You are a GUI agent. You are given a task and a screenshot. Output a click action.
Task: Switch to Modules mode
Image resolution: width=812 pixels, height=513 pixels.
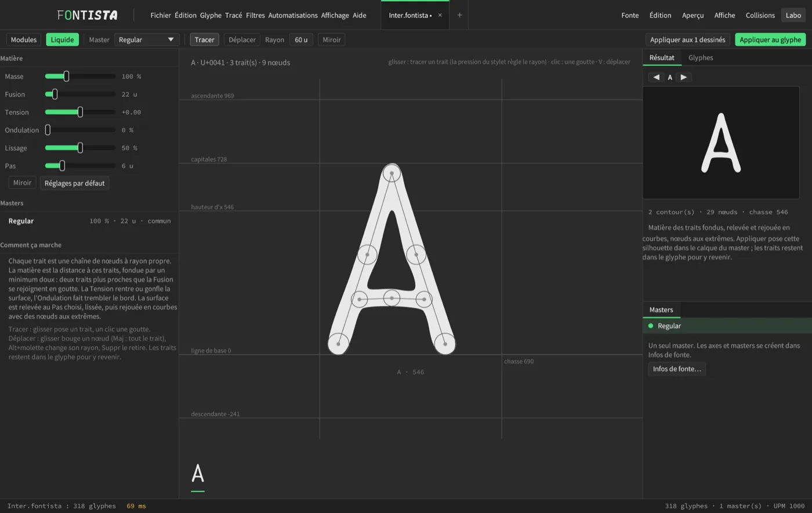click(x=24, y=39)
